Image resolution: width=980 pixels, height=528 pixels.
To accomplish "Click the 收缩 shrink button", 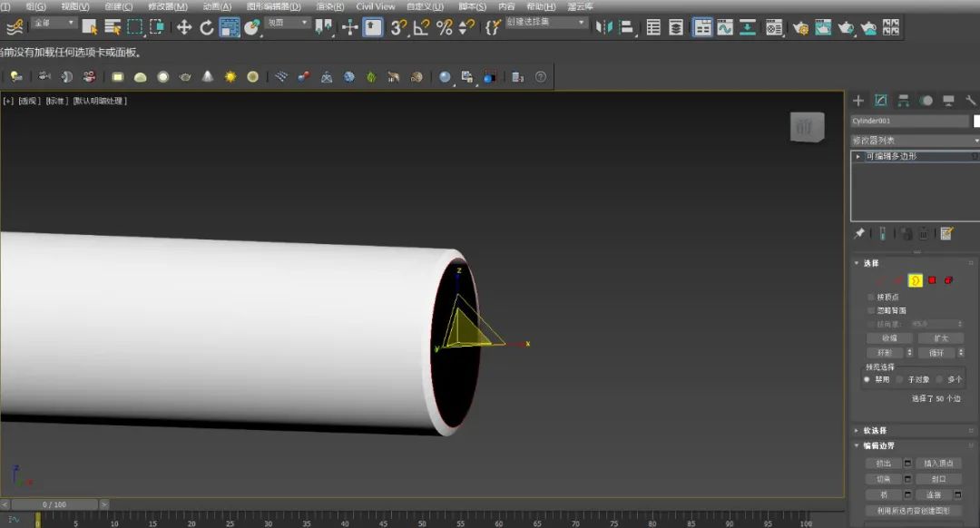I will click(x=889, y=338).
